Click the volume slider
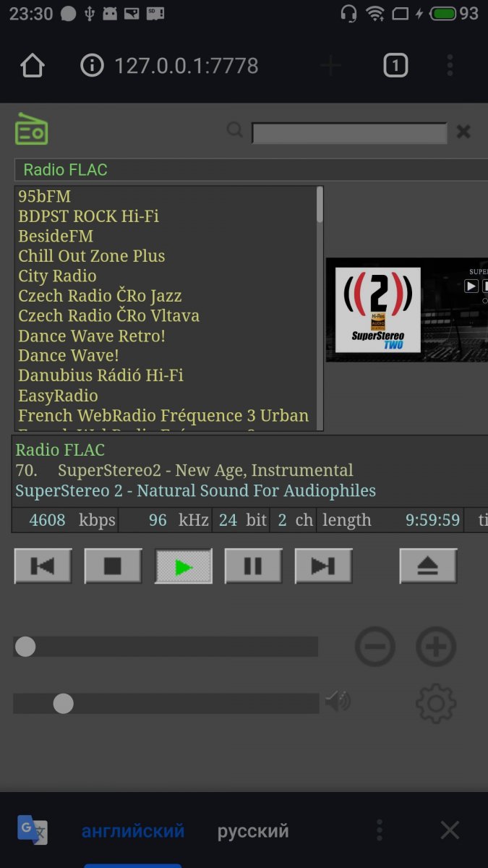 [166, 703]
